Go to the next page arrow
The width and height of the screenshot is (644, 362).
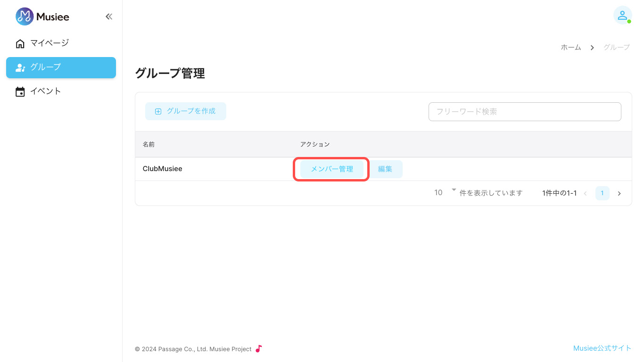619,193
